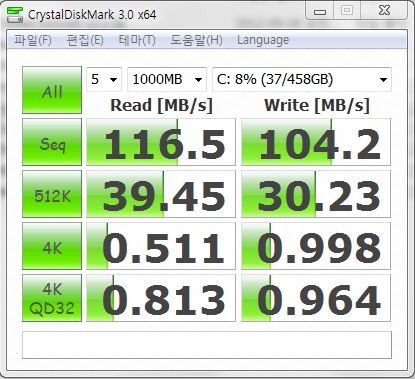This screenshot has height=379, width=415.
Task: Click the empty comment text field at bottom
Action: [x=207, y=345]
